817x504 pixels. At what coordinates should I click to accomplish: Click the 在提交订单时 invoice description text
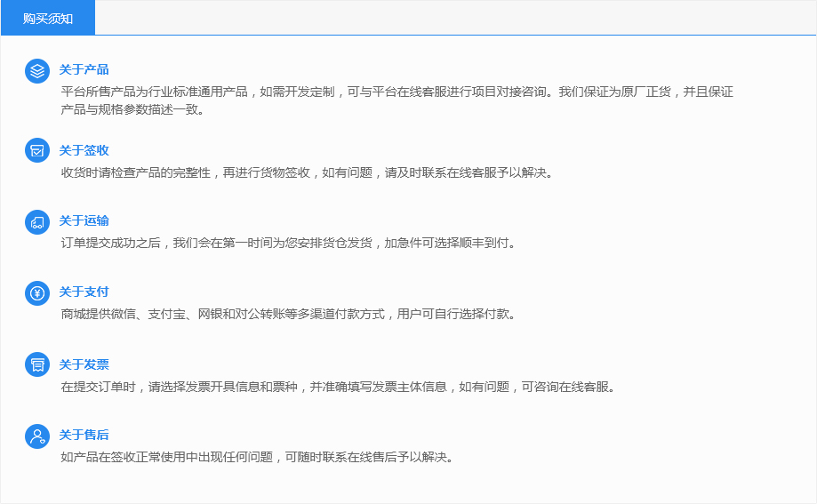(x=338, y=387)
